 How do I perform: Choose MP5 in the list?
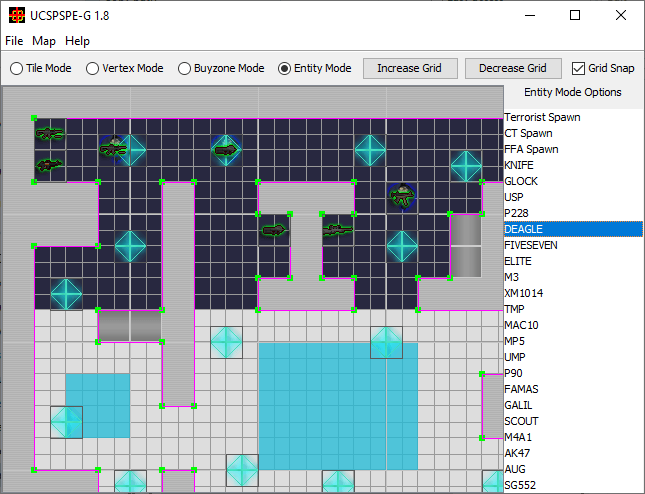point(573,341)
